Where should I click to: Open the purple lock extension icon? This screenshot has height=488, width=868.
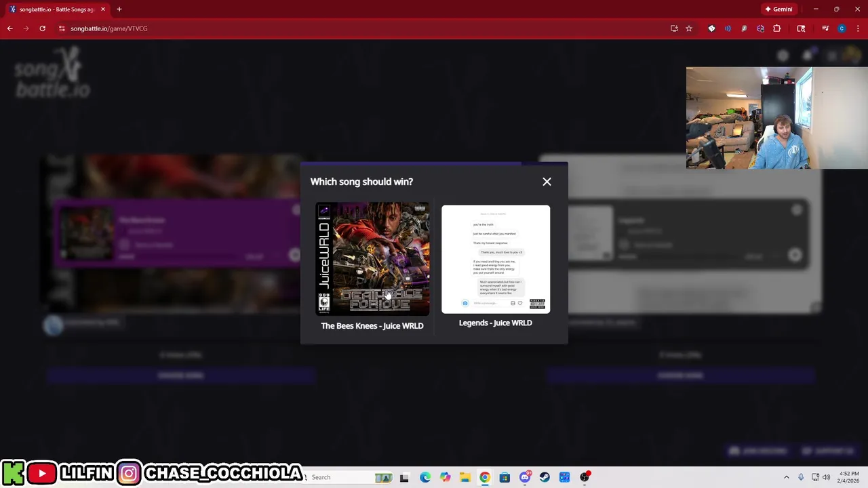click(760, 28)
